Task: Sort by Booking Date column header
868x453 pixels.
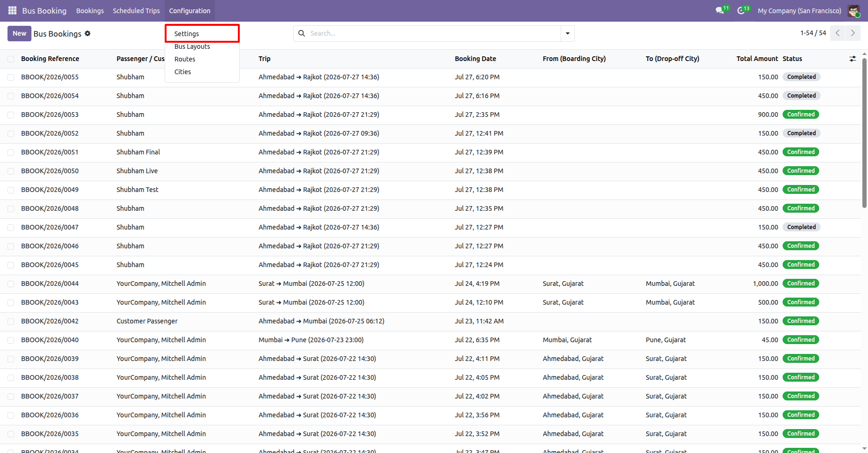Action: [x=475, y=59]
